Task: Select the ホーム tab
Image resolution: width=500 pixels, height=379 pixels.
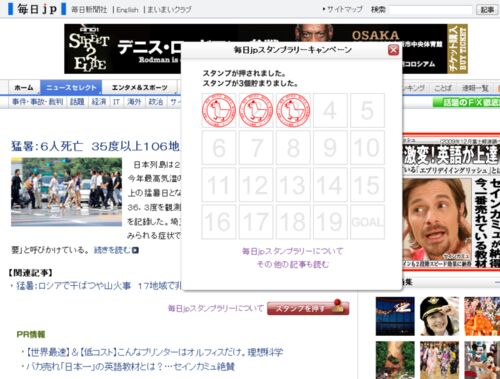Action: point(24,88)
